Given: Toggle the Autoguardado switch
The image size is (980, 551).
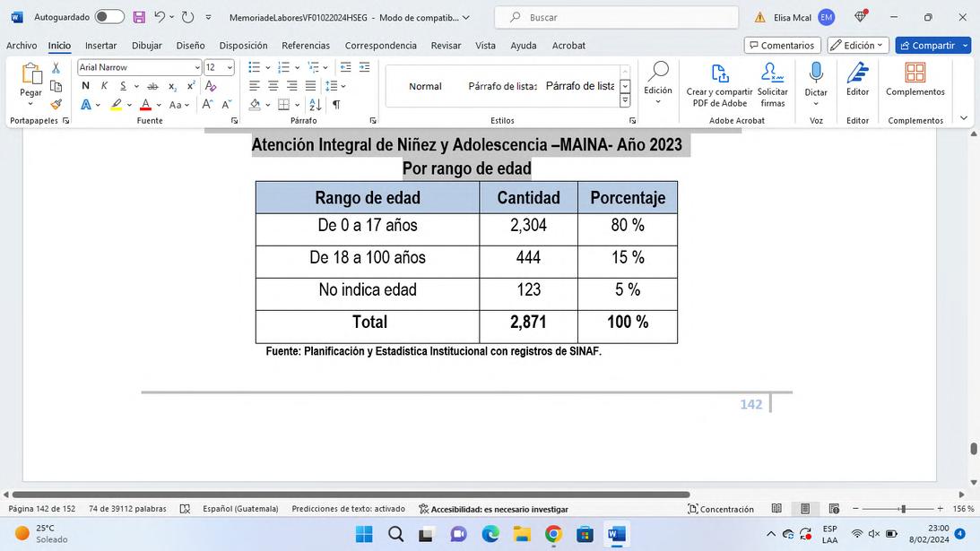Looking at the screenshot, I should tap(109, 18).
